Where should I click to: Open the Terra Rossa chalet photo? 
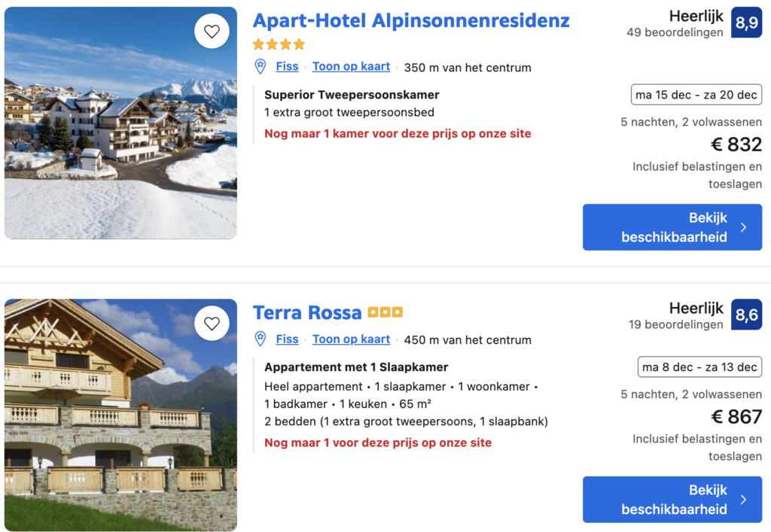(x=120, y=415)
